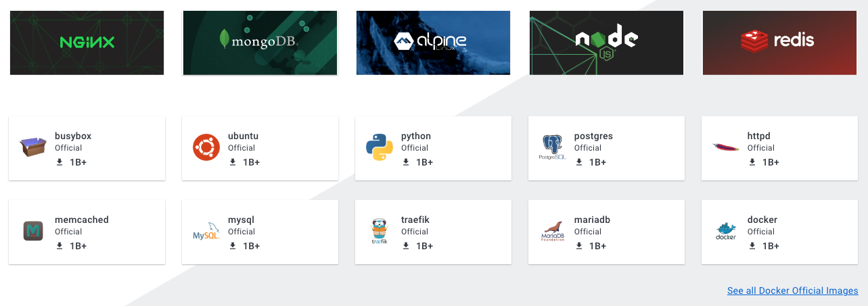Click 1B+ download count for busybox

(78, 162)
